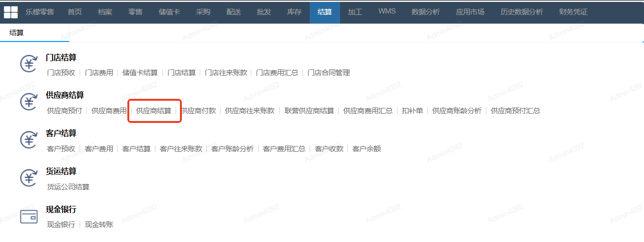Click the 客户结算 section heading

pos(61,133)
